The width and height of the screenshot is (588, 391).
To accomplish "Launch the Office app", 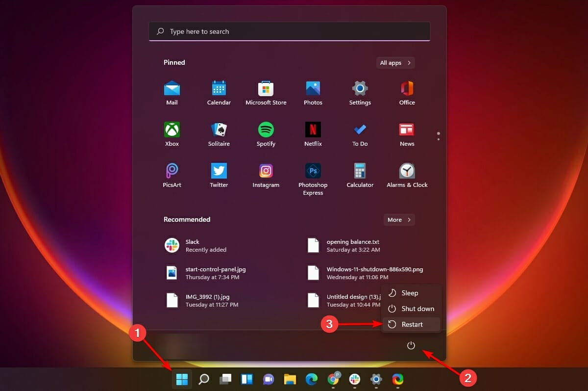I will [407, 93].
